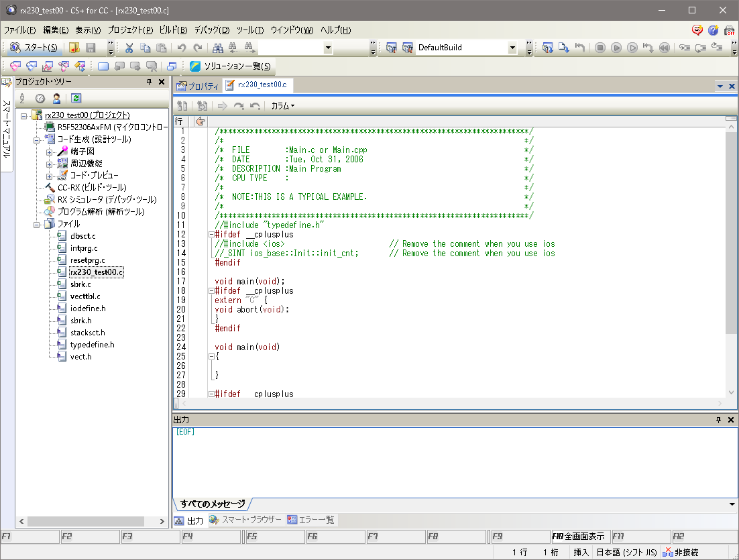
Task: Switch to the プロパティ tab
Action: click(x=198, y=86)
